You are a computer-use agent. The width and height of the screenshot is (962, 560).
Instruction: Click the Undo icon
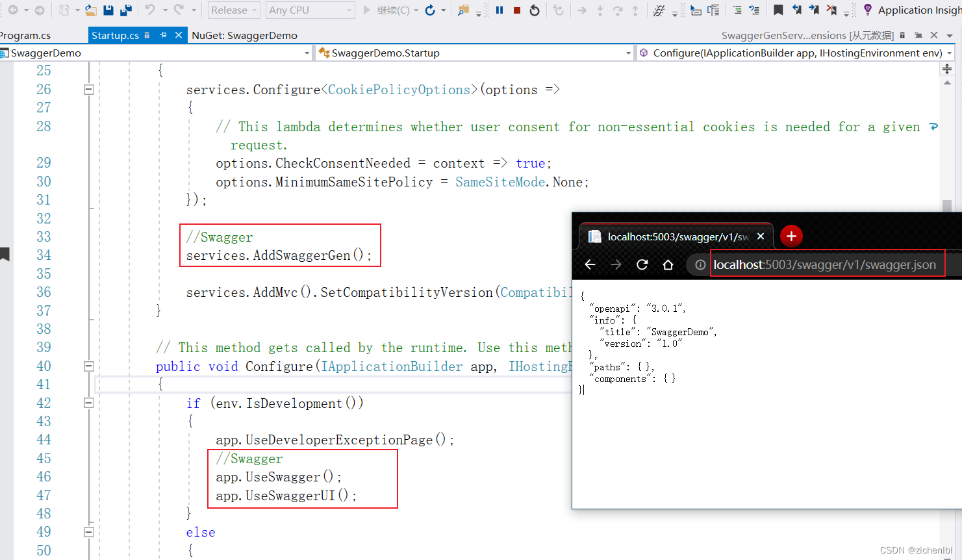(x=149, y=10)
